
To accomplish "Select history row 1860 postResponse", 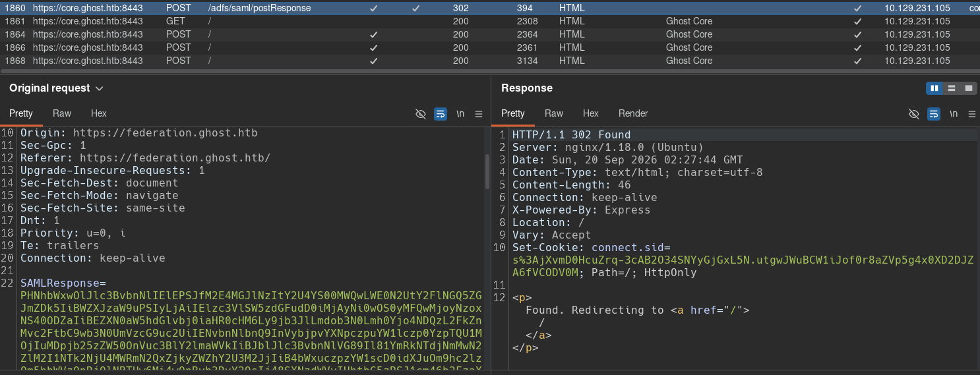I will point(490,8).
